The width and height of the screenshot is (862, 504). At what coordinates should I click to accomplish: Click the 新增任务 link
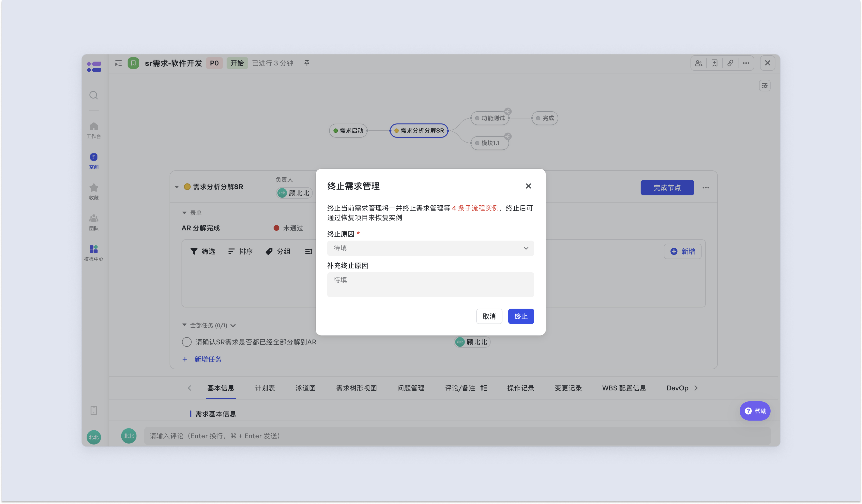(x=202, y=359)
